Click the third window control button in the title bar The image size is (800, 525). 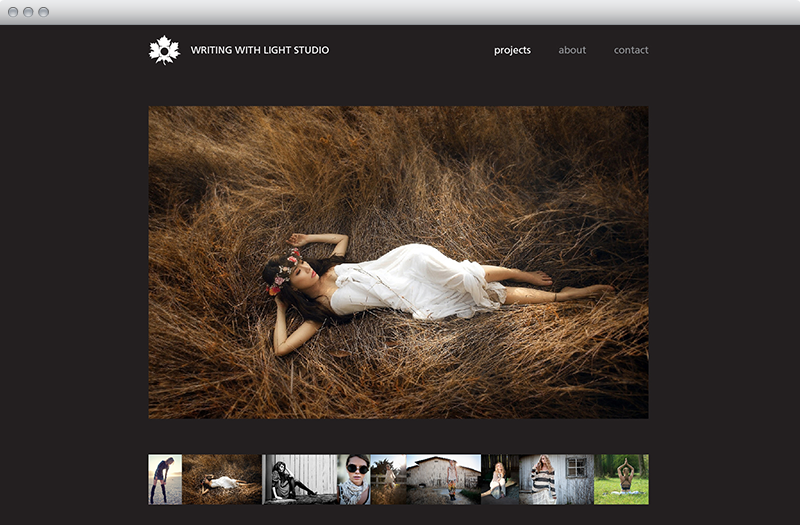click(x=44, y=12)
